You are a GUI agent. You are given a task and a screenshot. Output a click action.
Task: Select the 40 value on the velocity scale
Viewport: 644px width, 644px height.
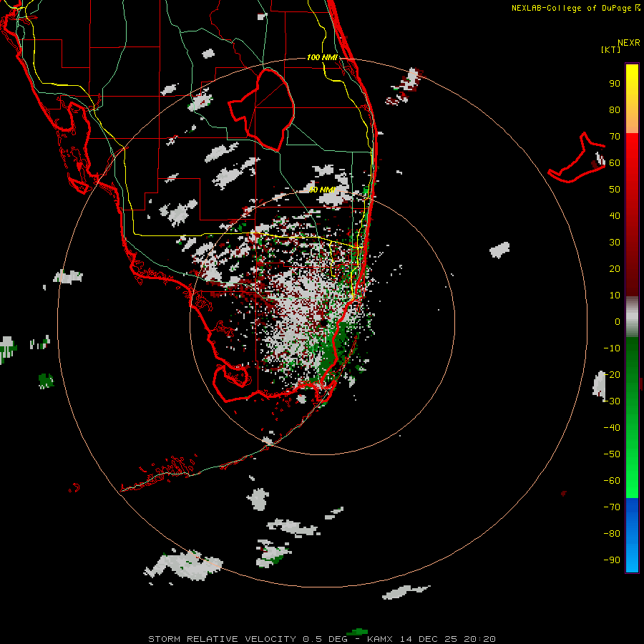pos(615,215)
